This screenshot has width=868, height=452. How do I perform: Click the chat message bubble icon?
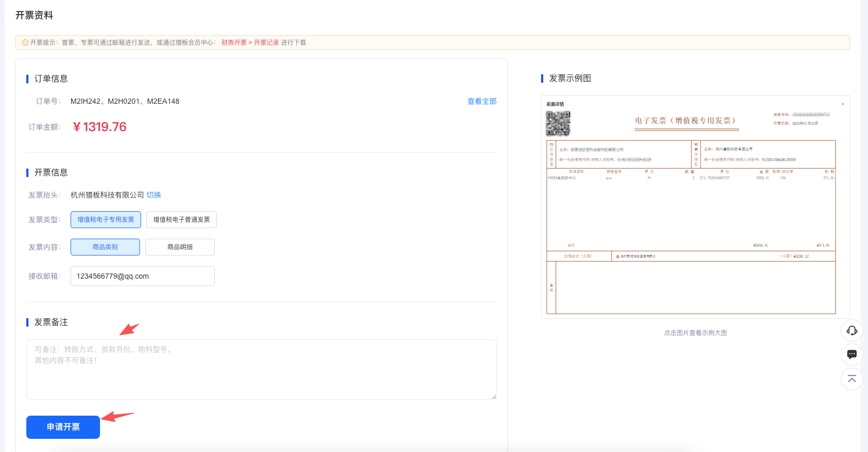[x=852, y=355]
